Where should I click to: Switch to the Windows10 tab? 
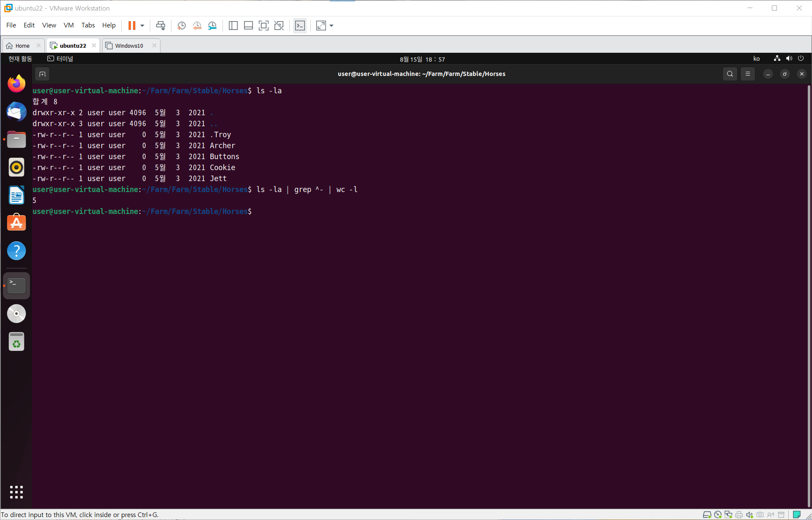click(129, 46)
